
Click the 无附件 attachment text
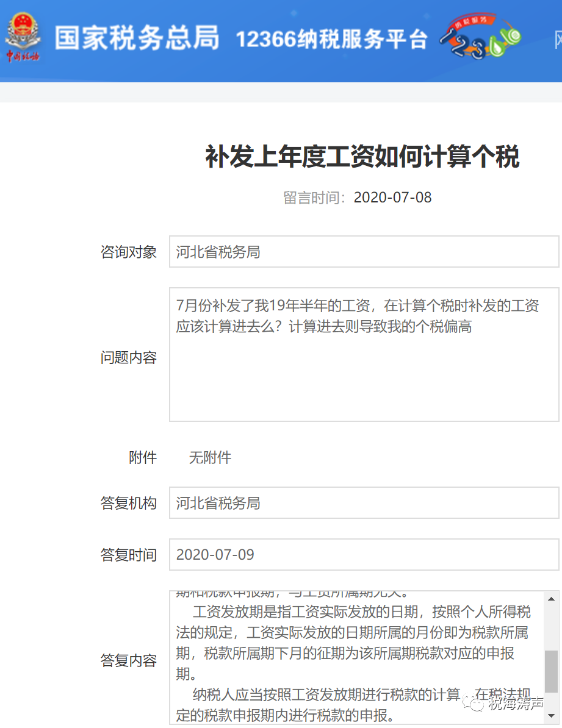coord(210,458)
